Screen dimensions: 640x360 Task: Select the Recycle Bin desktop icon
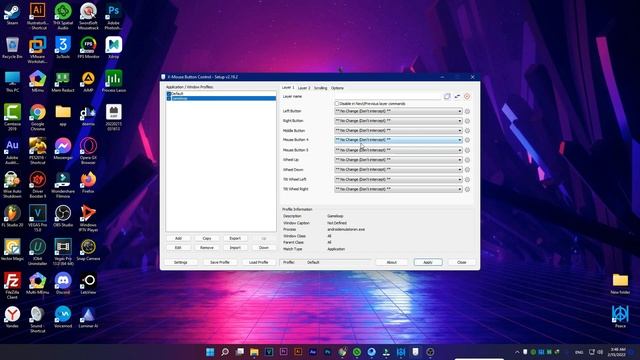point(12,48)
